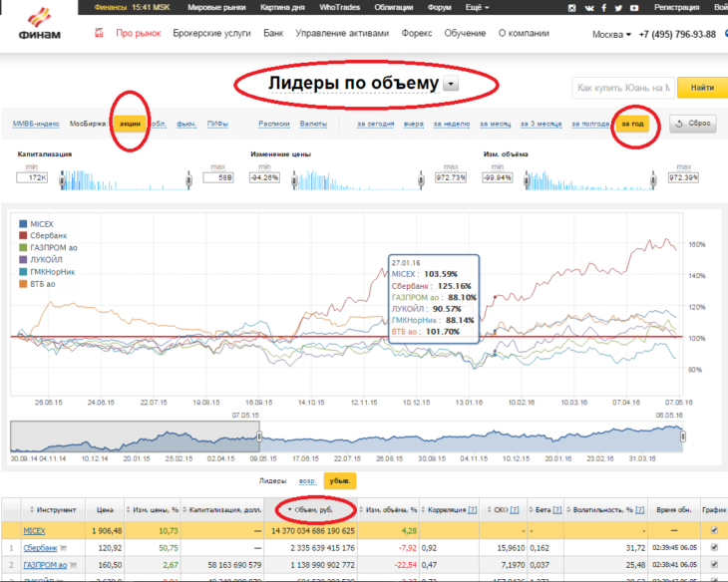728x582 pixels.
Task: Open Мировые рынки in top bar
Action: [216, 7]
